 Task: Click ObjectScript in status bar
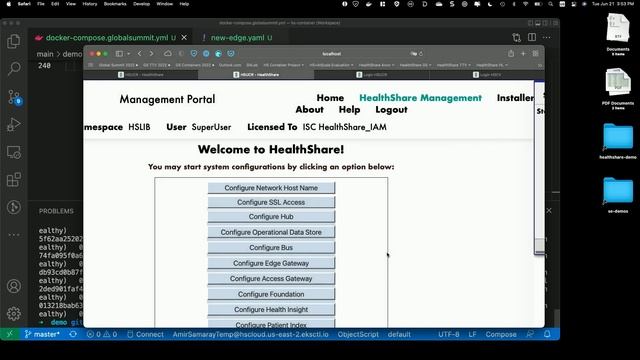(x=358, y=334)
